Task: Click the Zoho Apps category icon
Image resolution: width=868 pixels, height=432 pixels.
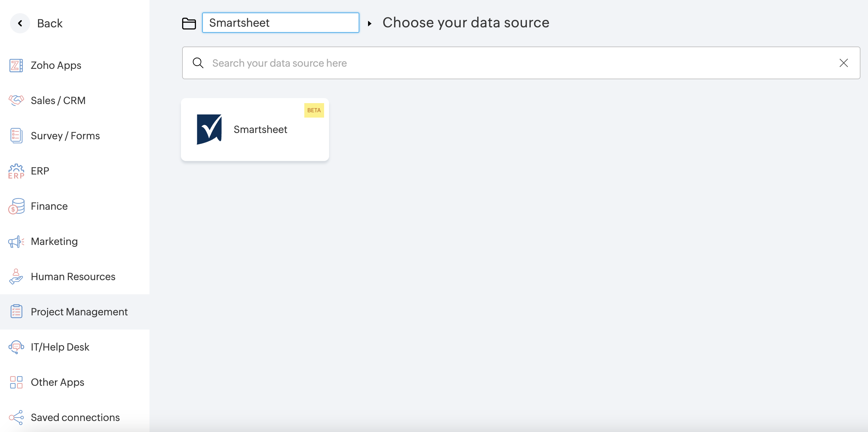Action: [16, 65]
